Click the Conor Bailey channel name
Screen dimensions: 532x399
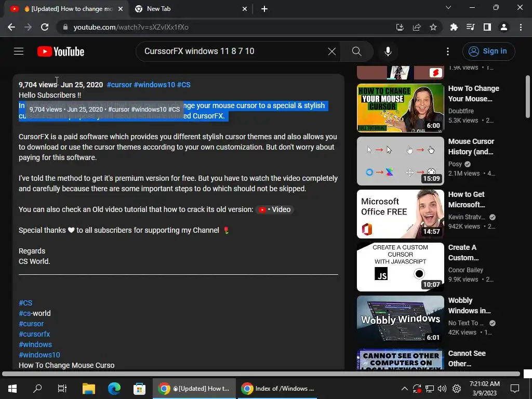coord(465,270)
